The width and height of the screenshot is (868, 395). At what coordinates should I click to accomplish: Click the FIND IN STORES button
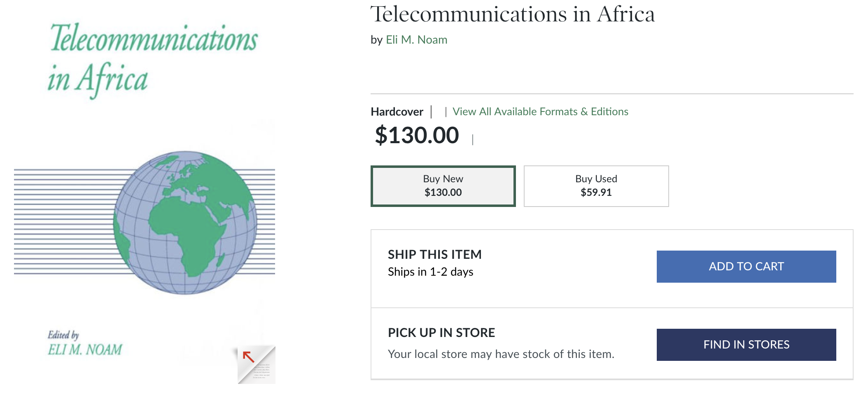(746, 345)
